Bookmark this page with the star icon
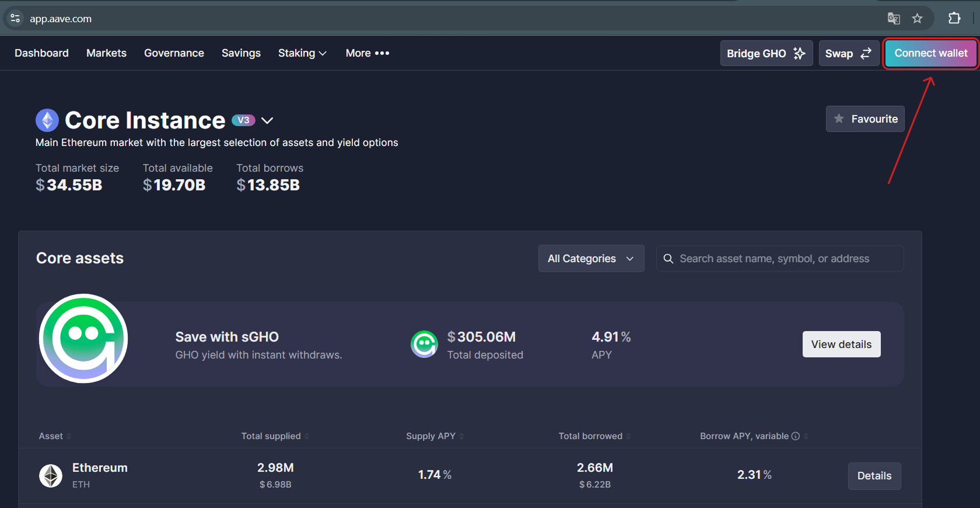Viewport: 980px width, 508px height. pyautogui.click(x=918, y=19)
